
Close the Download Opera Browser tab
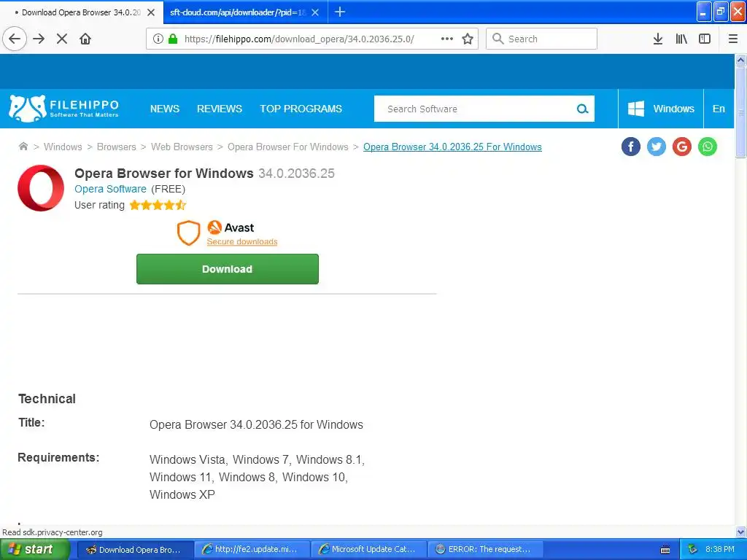151,12
